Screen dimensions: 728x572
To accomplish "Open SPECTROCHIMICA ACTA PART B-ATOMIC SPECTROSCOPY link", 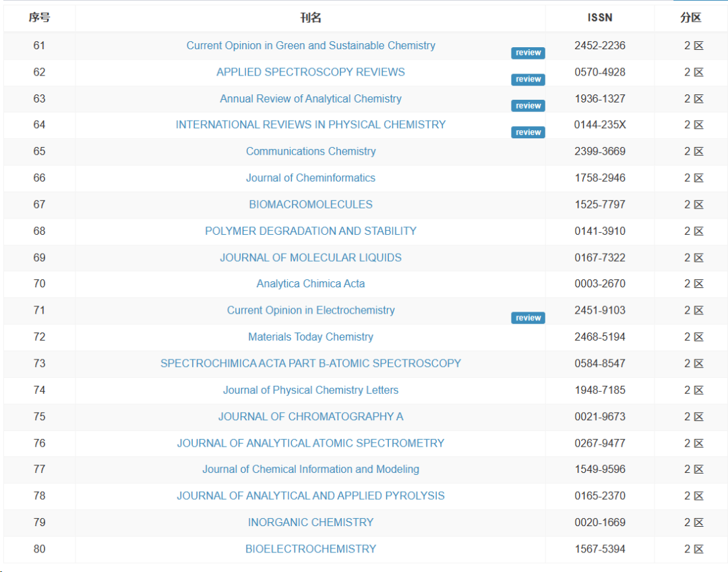I will [311, 364].
